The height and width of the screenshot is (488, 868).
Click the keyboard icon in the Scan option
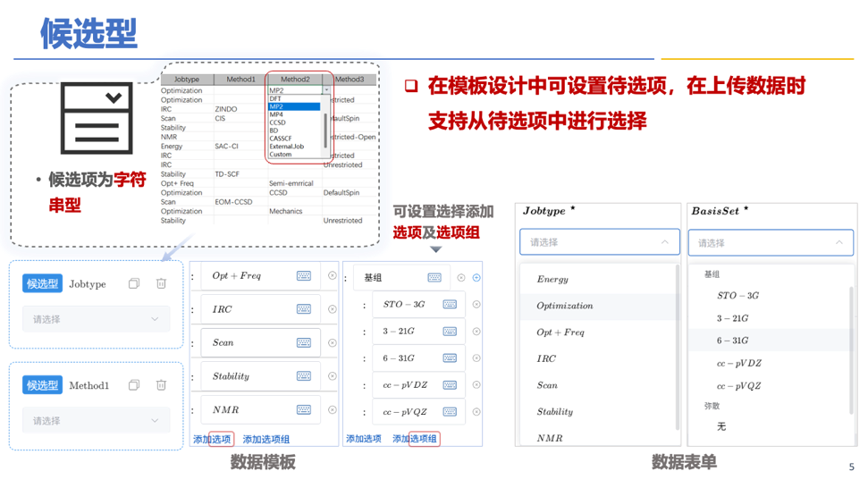304,343
